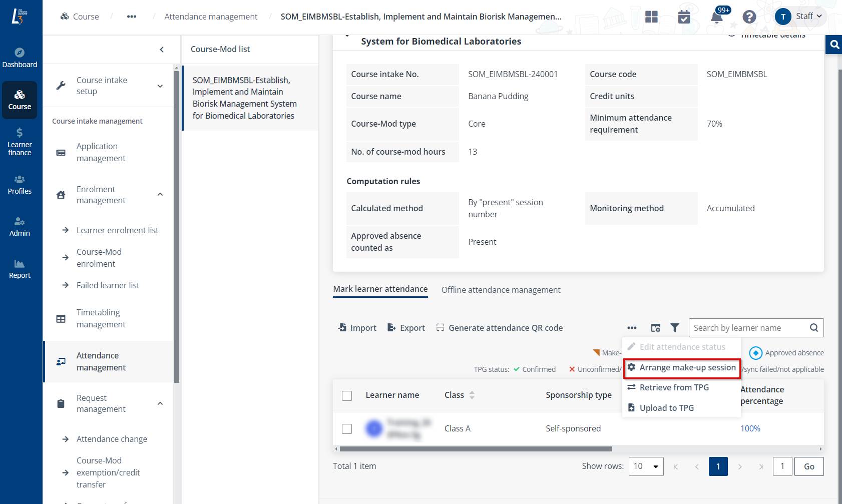Open the notifications bell icon
This screenshot has height=504, width=842.
point(716,18)
